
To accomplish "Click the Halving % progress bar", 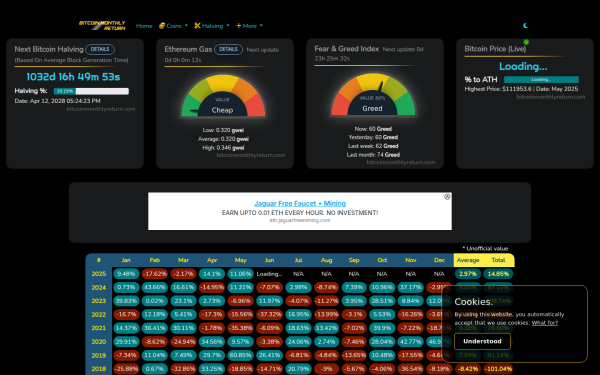I will (91, 91).
